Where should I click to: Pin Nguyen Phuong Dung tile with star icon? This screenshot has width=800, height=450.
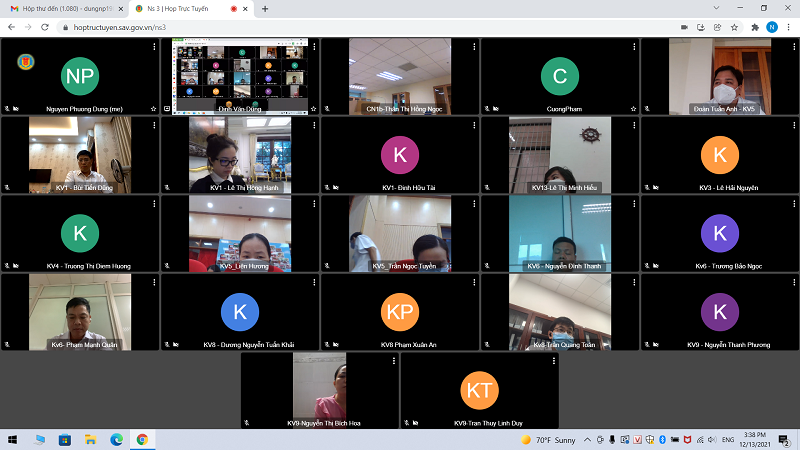pyautogui.click(x=153, y=109)
